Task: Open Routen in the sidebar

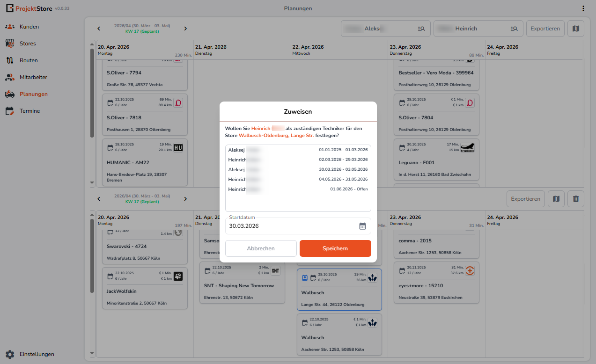Action: [x=29, y=60]
